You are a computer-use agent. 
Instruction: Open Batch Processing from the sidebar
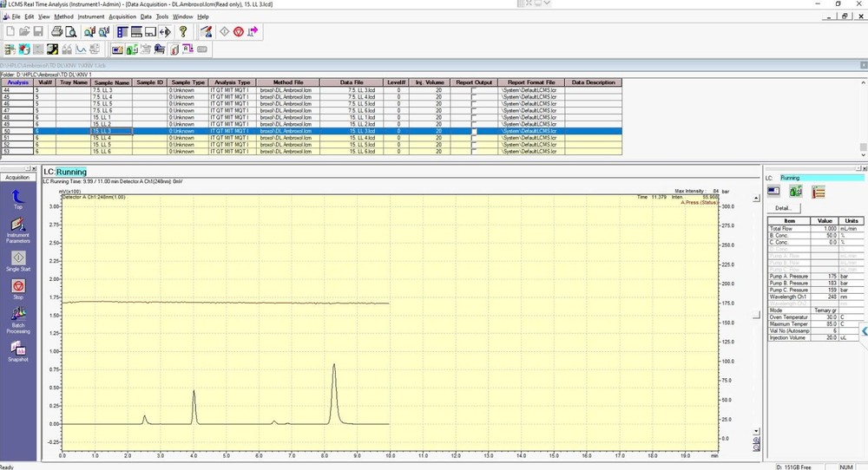point(18,320)
